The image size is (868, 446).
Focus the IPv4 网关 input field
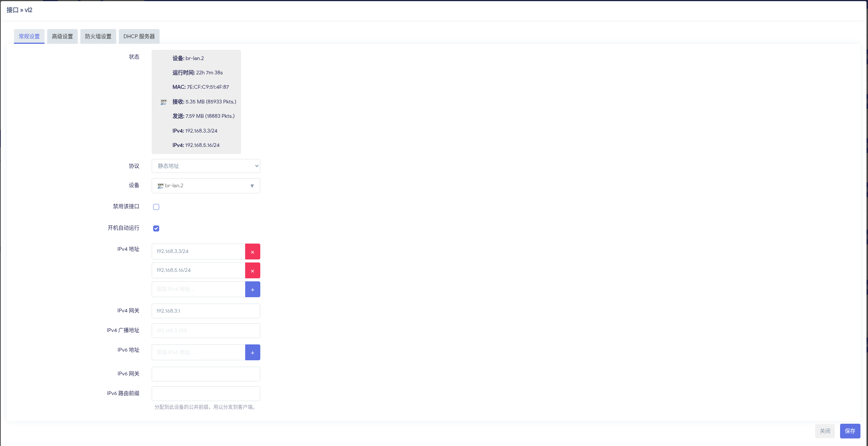(206, 311)
